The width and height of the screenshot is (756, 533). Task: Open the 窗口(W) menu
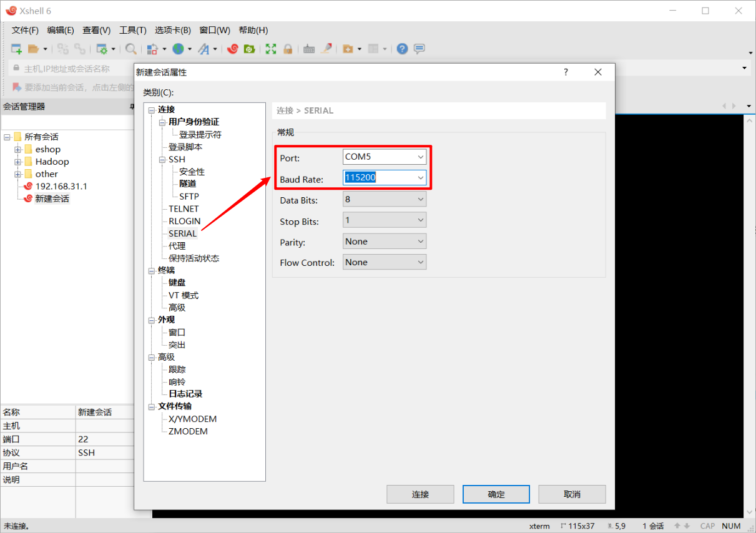(x=215, y=30)
